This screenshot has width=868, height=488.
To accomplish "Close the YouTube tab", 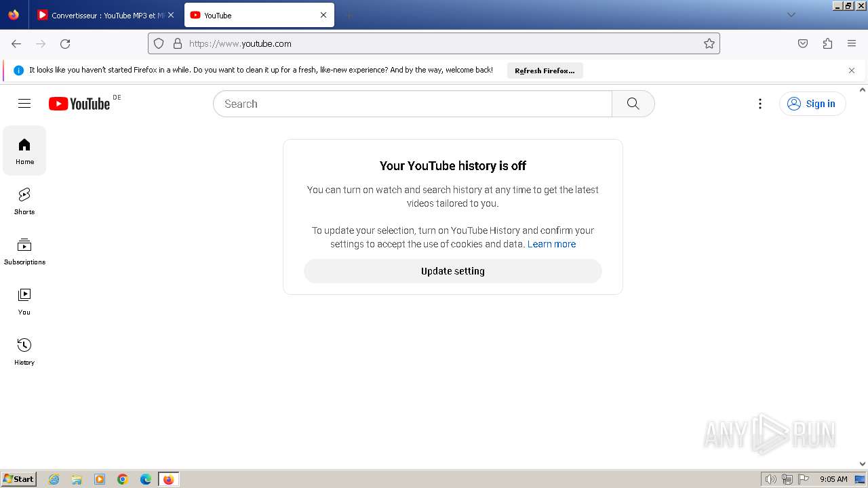I will click(x=323, y=15).
